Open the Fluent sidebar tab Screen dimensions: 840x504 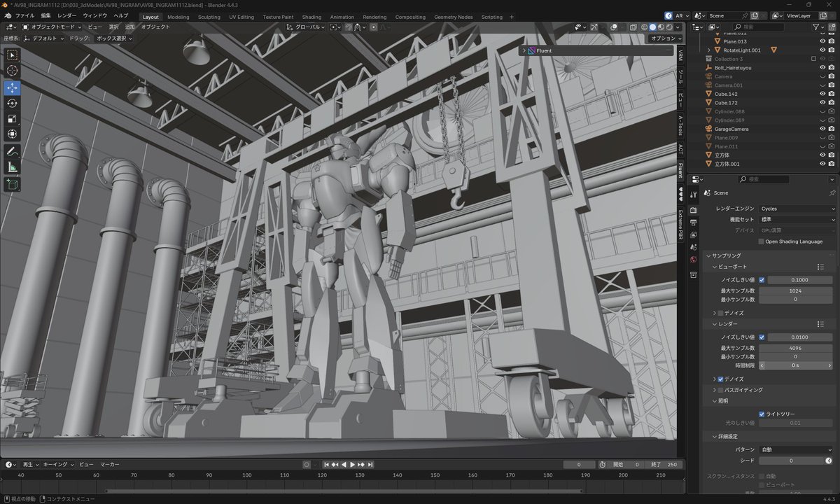coord(680,171)
